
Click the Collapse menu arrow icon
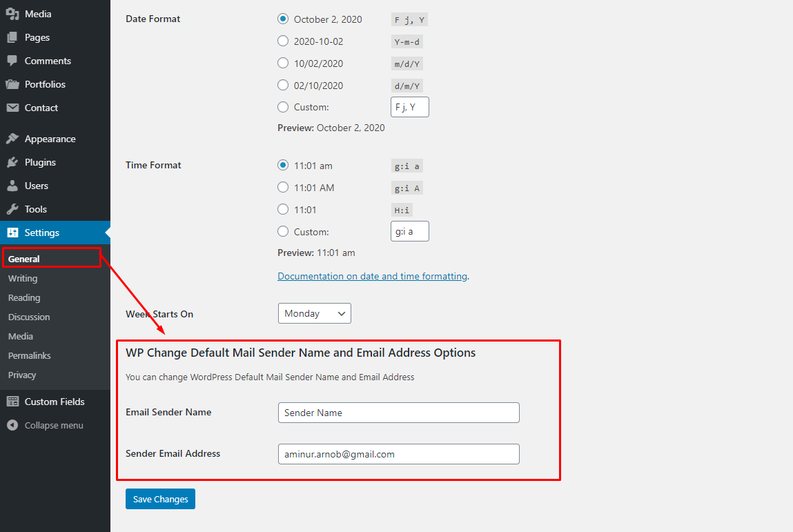pos(12,425)
